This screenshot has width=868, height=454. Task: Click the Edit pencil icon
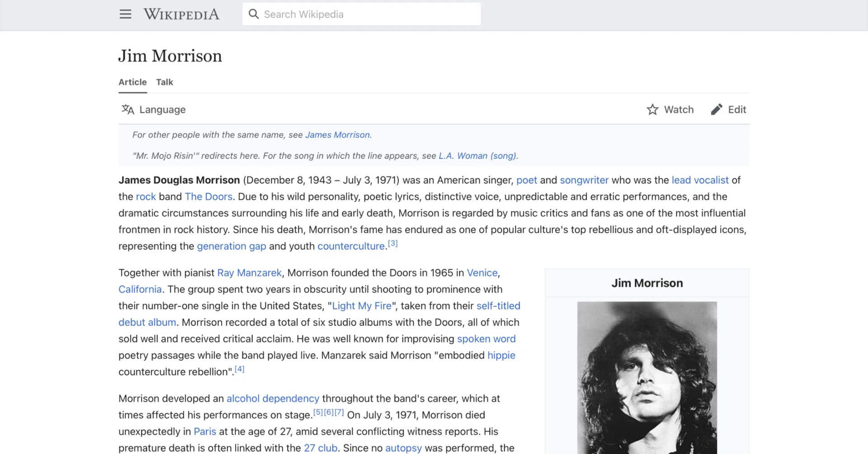click(717, 109)
